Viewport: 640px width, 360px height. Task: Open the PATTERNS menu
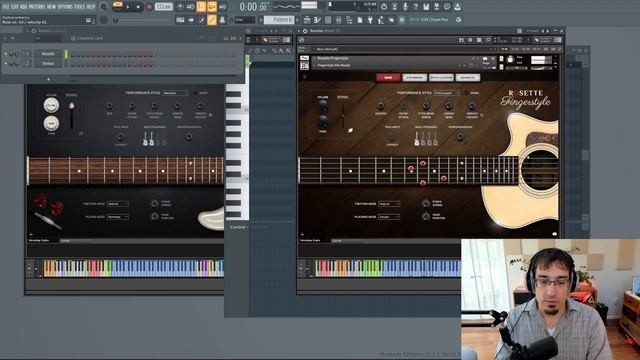(x=37, y=7)
